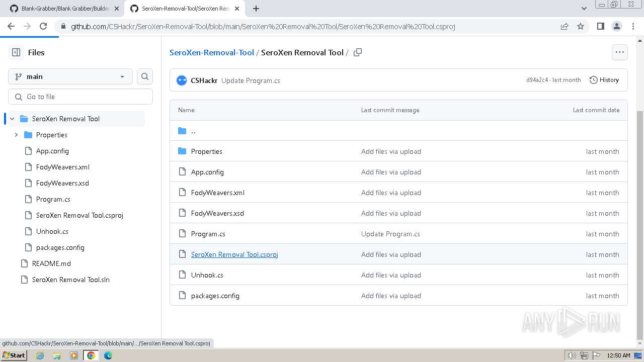
Task: Click Update Program.cs message in Program.cs row
Action: 390,234
